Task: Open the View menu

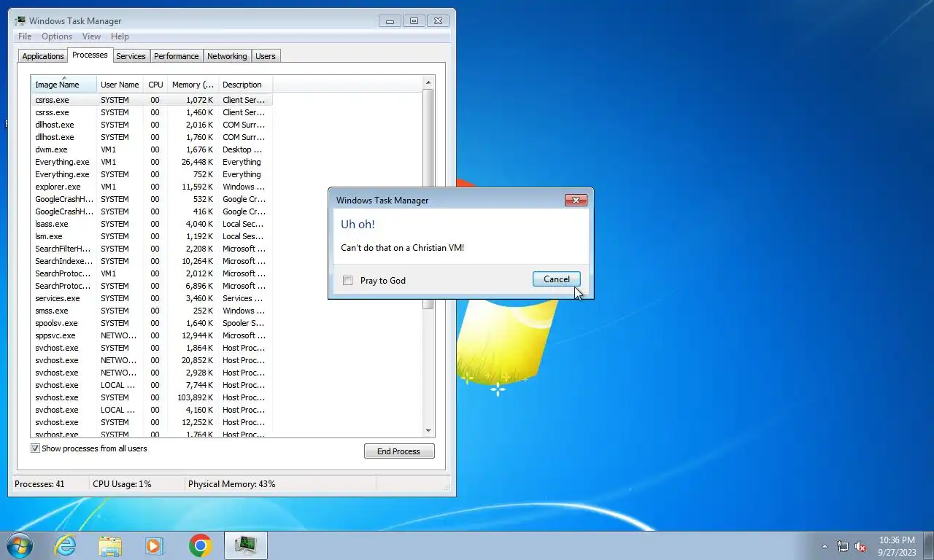Action: [x=91, y=36]
